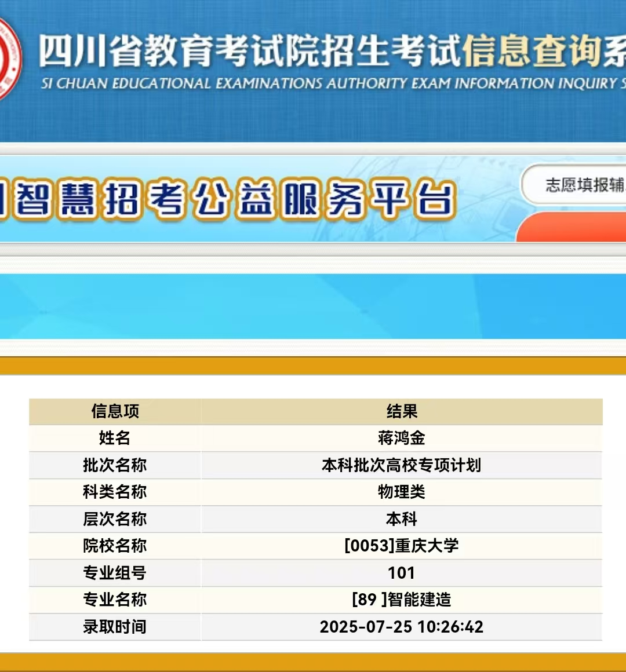Image resolution: width=626 pixels, height=672 pixels.
Task: Click the value 物理类
Action: 402,492
